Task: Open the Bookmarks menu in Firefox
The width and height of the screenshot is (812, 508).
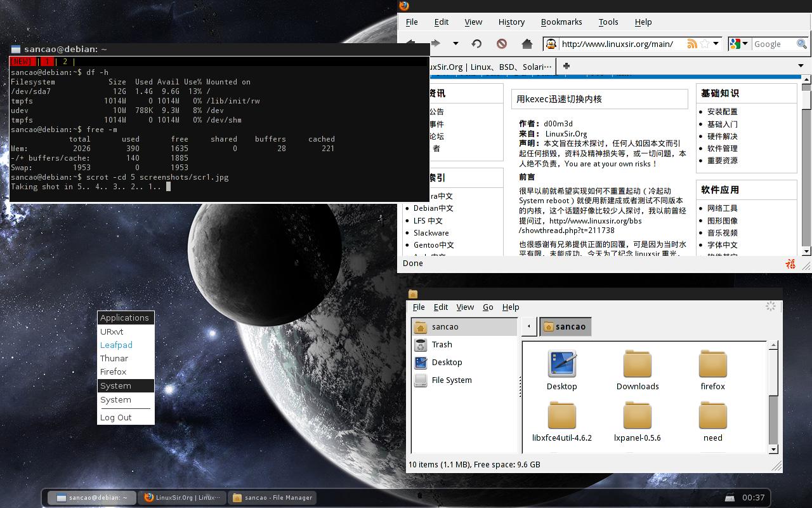Action: click(x=561, y=22)
